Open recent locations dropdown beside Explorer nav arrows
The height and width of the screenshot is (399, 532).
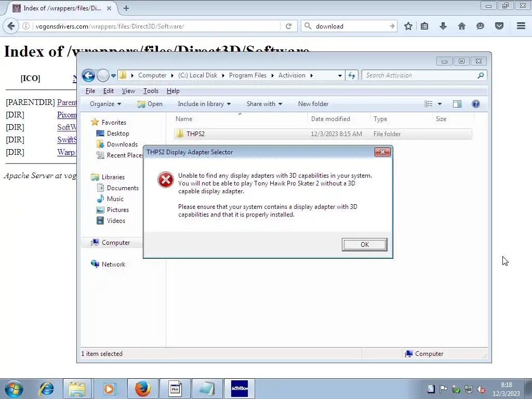113,76
